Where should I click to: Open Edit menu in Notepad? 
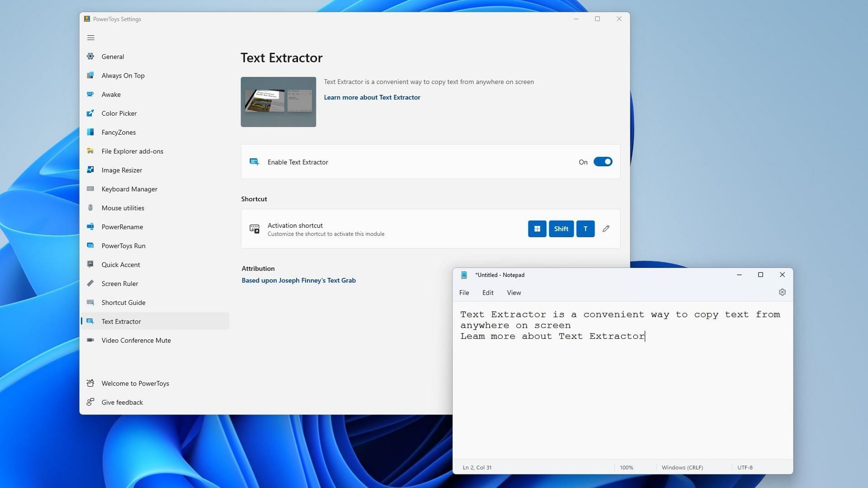click(x=488, y=292)
